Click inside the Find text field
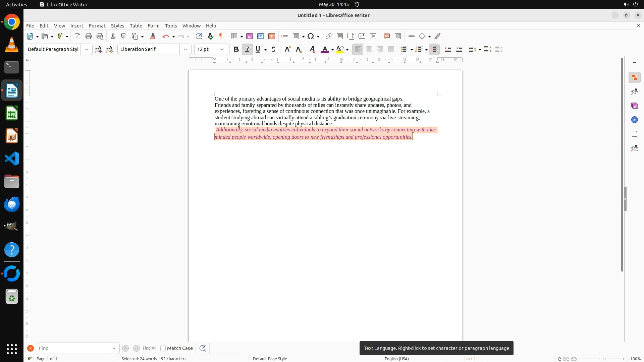This screenshot has height=362, width=644. coord(72,348)
